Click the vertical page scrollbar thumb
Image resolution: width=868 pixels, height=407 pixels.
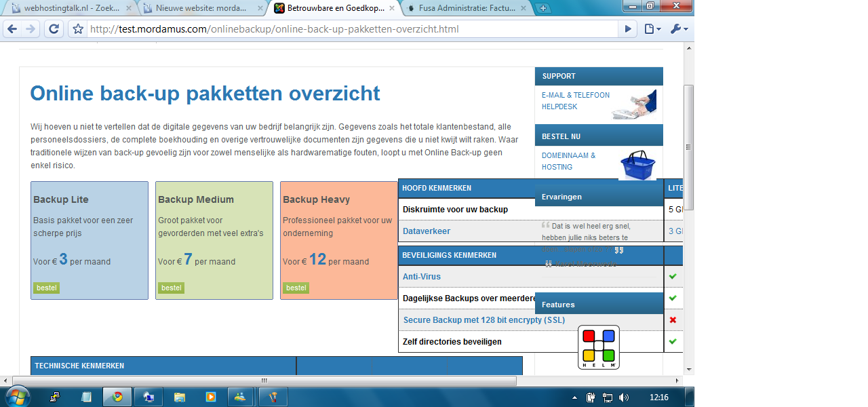click(689, 147)
